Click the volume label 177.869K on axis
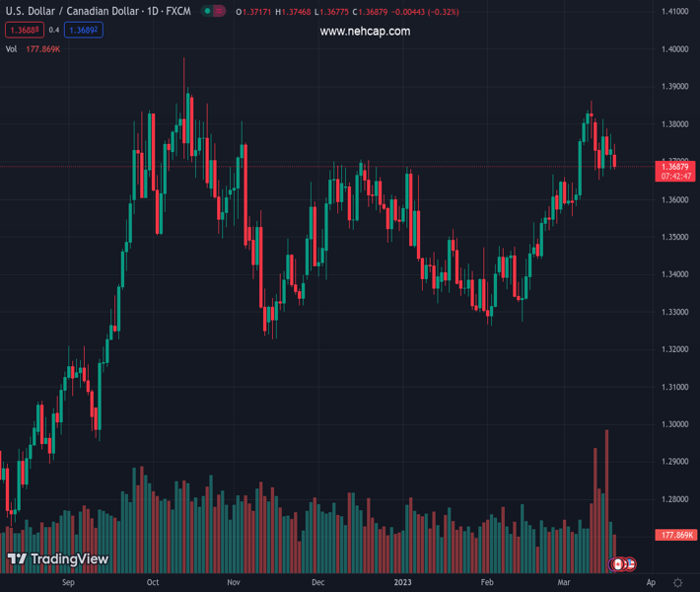700x592 pixels. 675,535
